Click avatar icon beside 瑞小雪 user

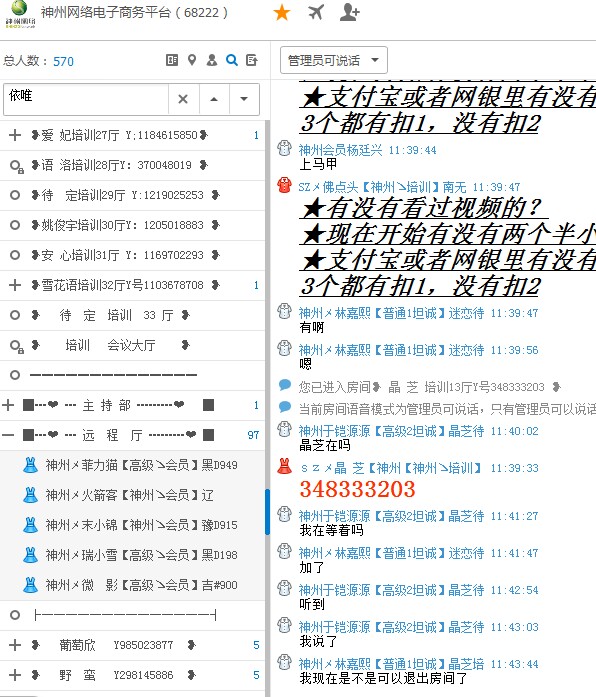pos(30,555)
